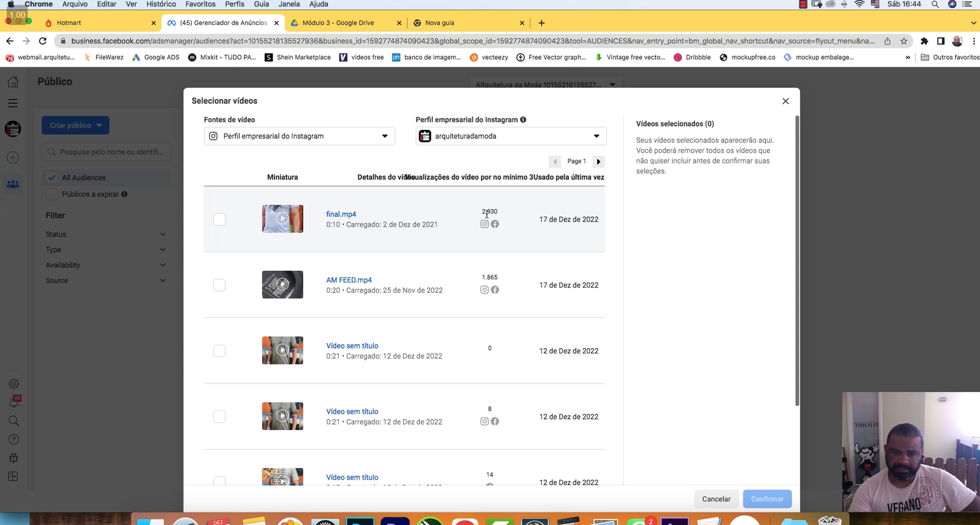Toggle the All Audiences checkbox
980x525 pixels.
coord(52,178)
